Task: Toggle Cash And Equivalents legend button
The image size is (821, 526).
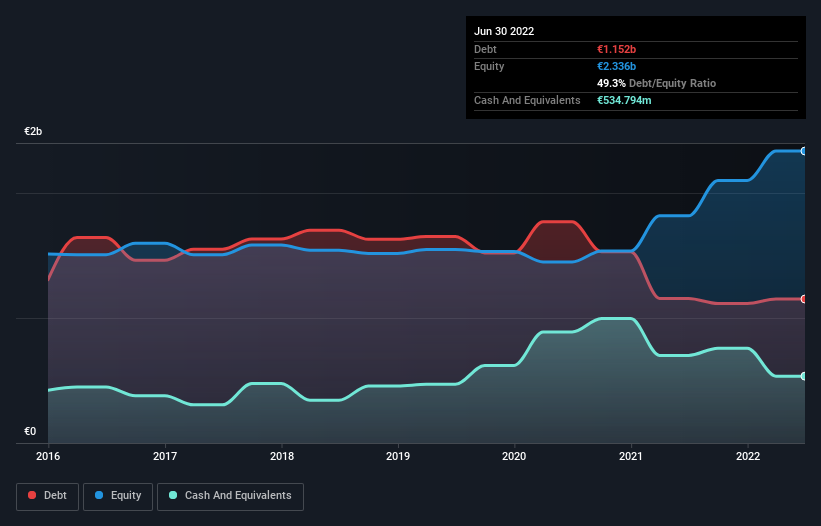Action: [x=230, y=496]
